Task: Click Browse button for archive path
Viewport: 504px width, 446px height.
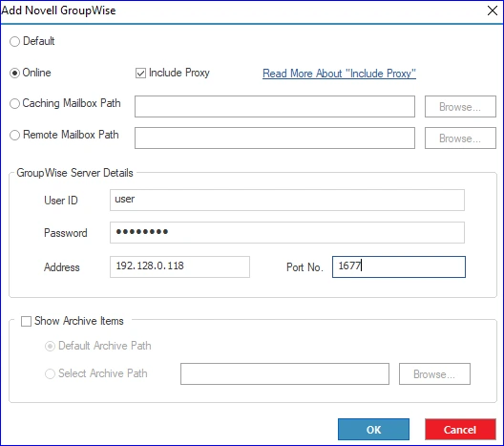Action: click(434, 374)
